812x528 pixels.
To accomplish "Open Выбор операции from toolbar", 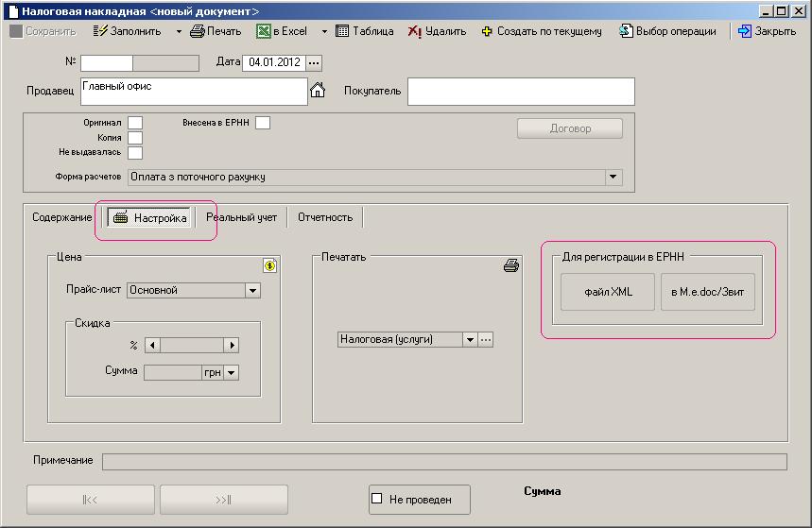I will pos(626,31).
